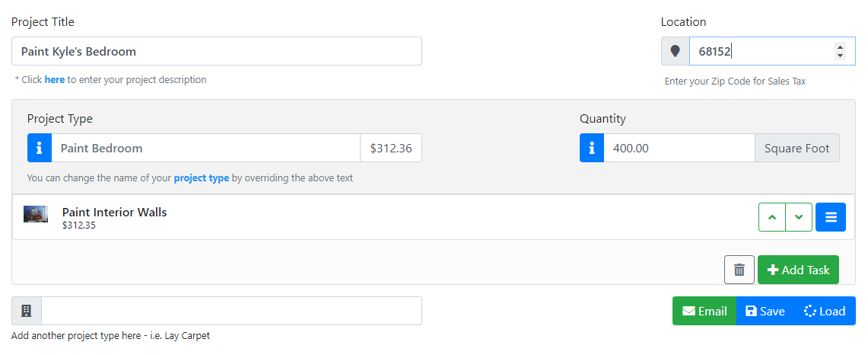
Task: Click the add another project type field
Action: [231, 311]
